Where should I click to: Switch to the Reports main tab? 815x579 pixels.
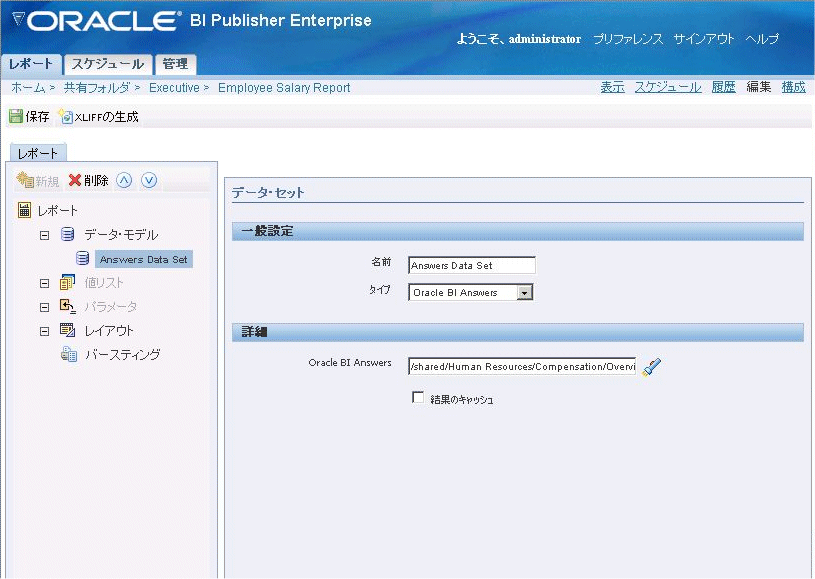click(31, 64)
